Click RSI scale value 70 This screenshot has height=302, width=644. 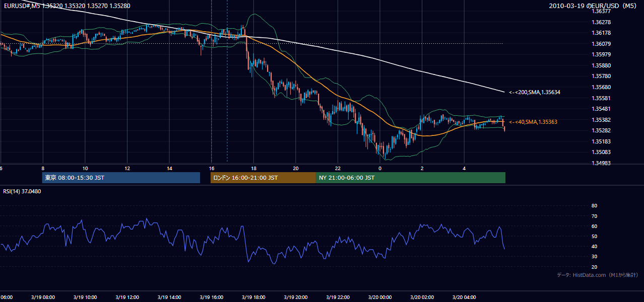594,216
